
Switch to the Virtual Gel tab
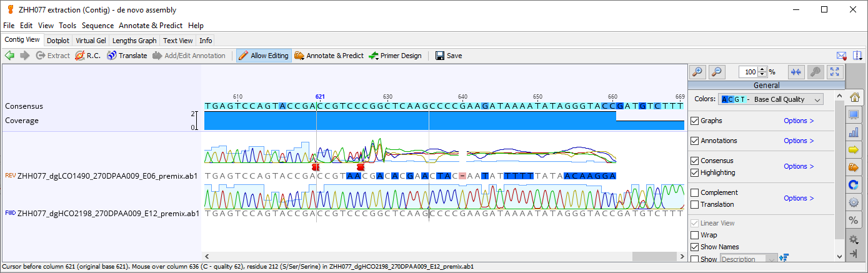pyautogui.click(x=91, y=41)
